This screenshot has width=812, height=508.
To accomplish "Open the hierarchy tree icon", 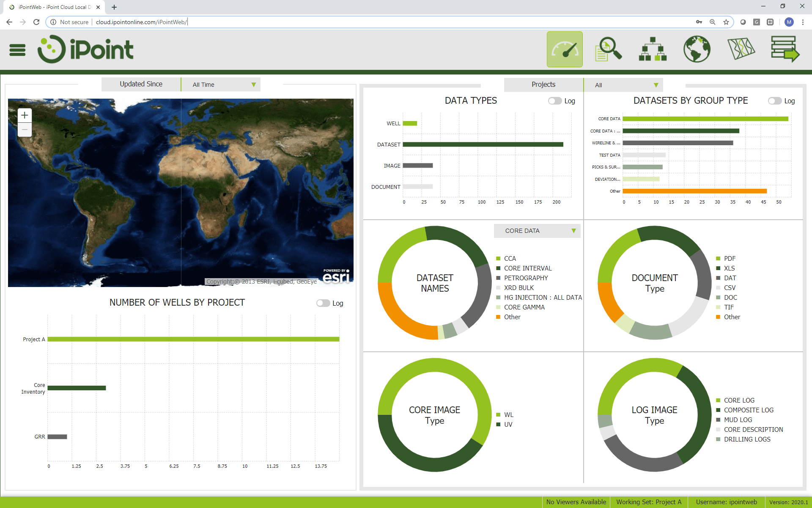I will (x=653, y=49).
